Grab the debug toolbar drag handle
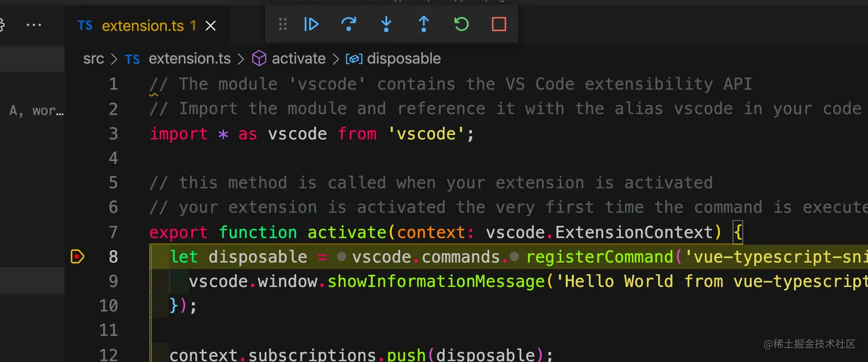Screen dimensions: 868x362 [282, 24]
